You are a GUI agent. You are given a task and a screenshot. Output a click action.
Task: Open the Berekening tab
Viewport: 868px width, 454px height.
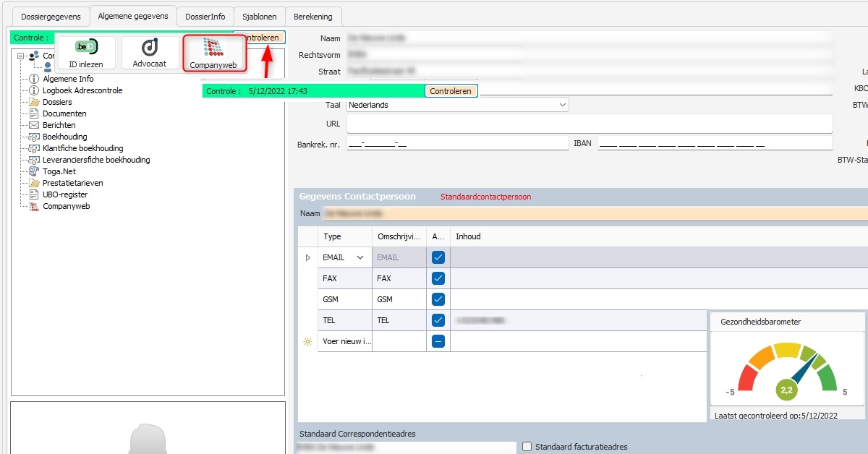coord(313,17)
